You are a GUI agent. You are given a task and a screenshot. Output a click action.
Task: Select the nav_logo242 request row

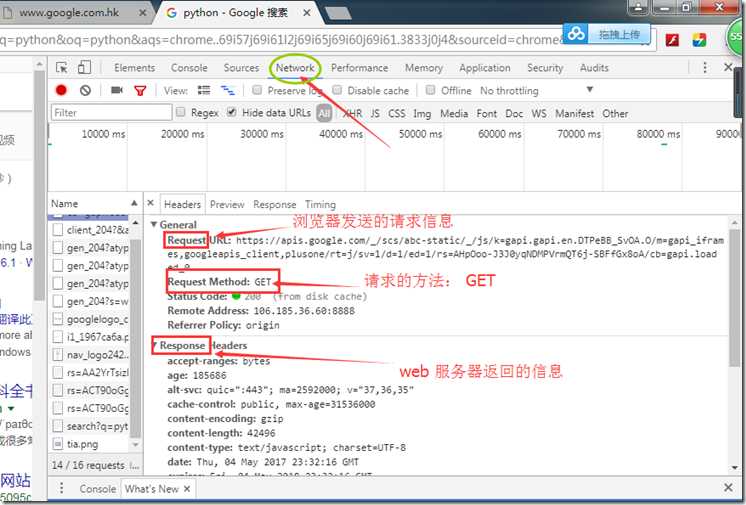pyautogui.click(x=89, y=355)
